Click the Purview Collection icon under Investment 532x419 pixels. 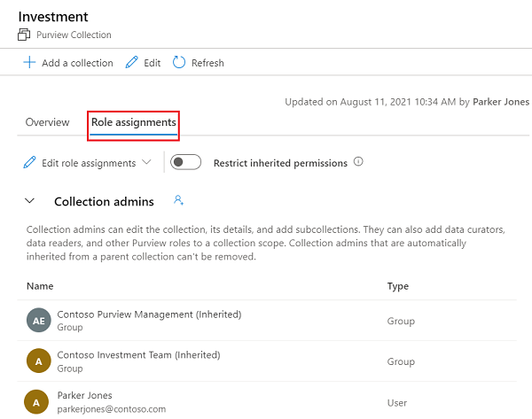click(24, 35)
